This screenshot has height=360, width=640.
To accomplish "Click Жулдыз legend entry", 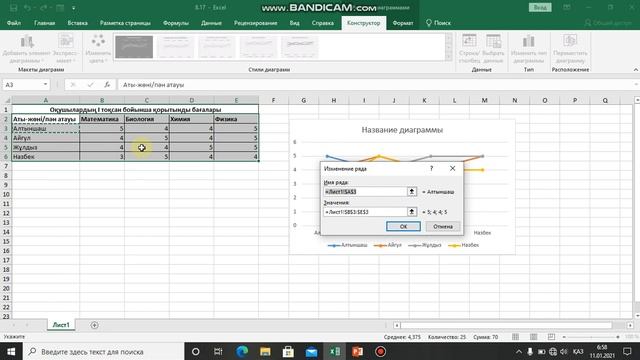I will coord(425,245).
